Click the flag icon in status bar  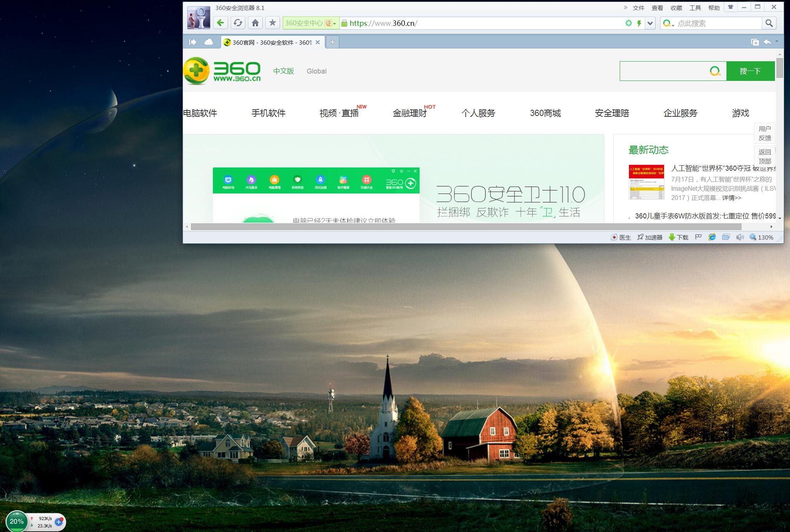(698, 237)
